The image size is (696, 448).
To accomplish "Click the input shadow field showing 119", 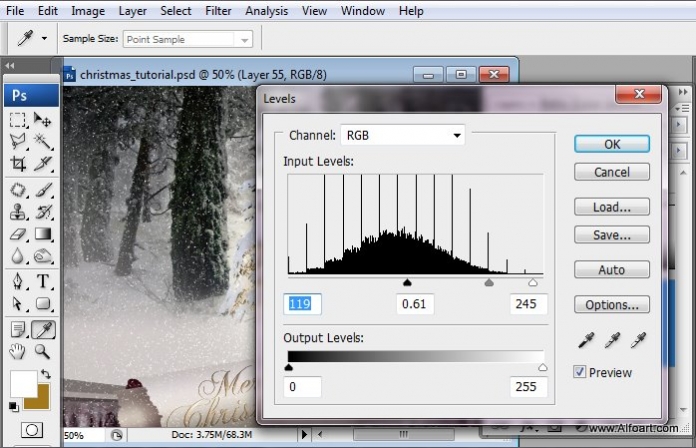I will coord(302,304).
